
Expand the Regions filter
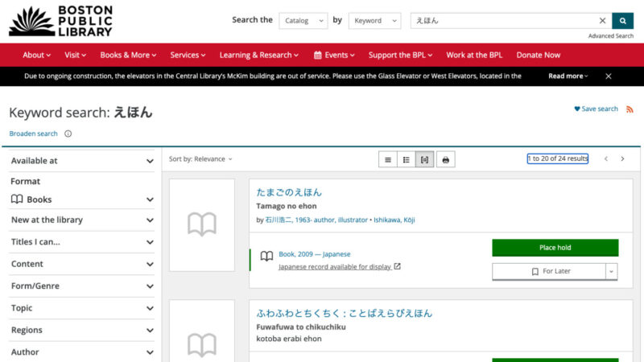82,331
